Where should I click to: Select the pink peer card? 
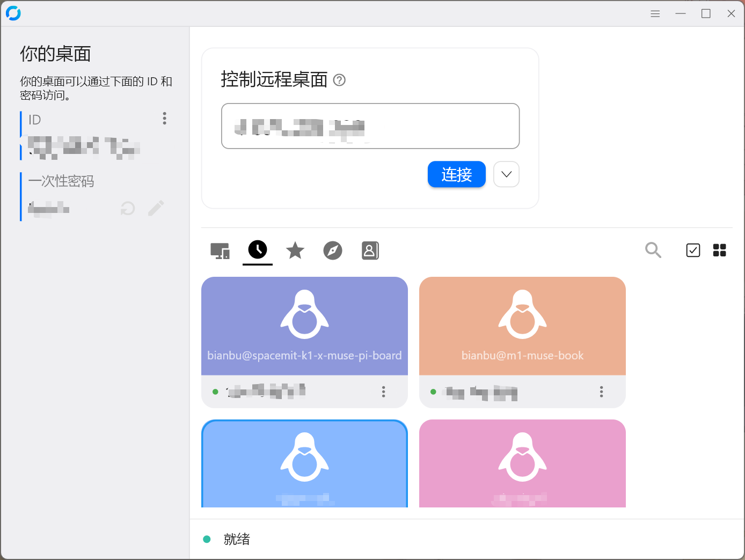point(522,463)
